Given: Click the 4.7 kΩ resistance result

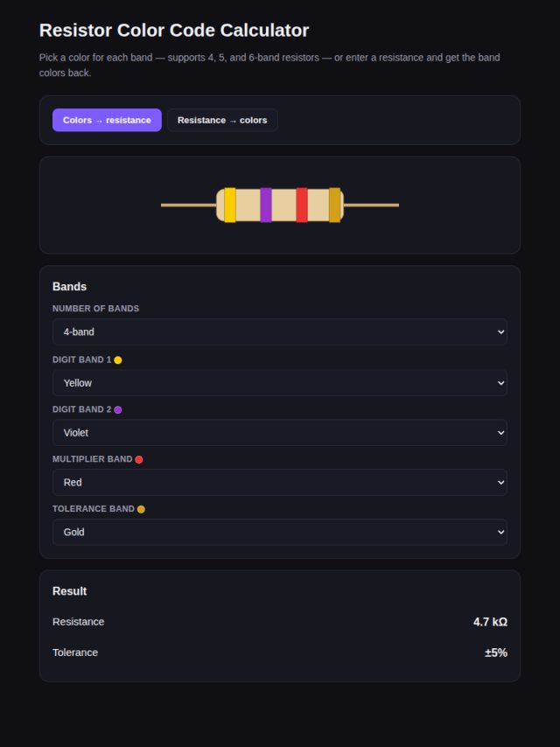Looking at the screenshot, I should (490, 622).
